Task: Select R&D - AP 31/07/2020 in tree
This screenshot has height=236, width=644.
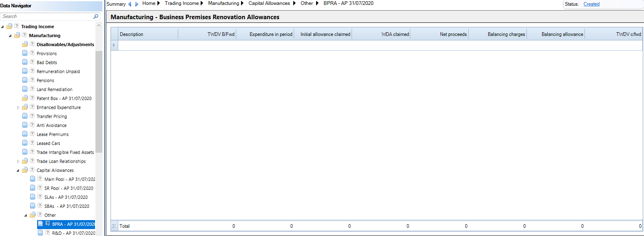Action: [73, 233]
